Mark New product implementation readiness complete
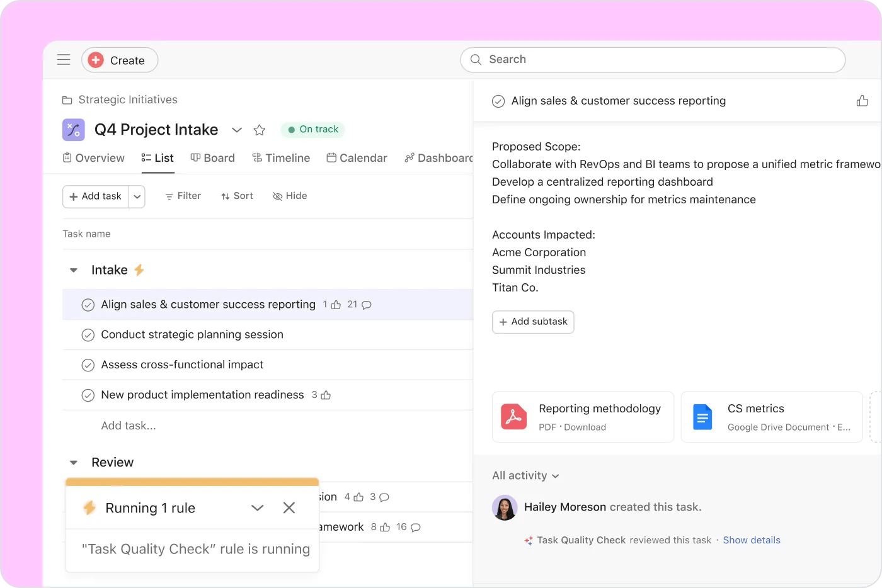882x588 pixels. point(88,395)
